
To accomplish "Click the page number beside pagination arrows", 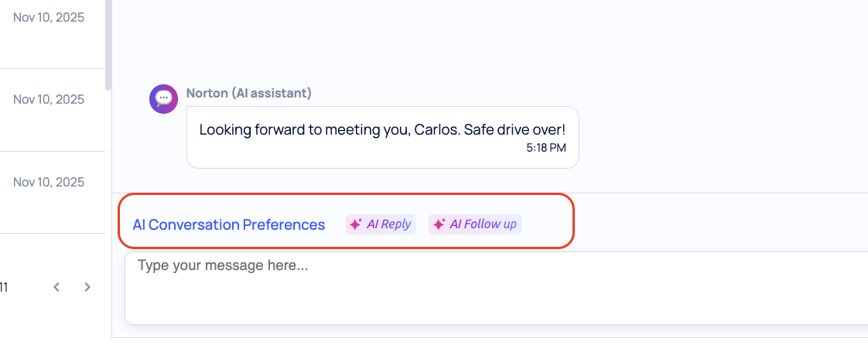I will [4, 287].
